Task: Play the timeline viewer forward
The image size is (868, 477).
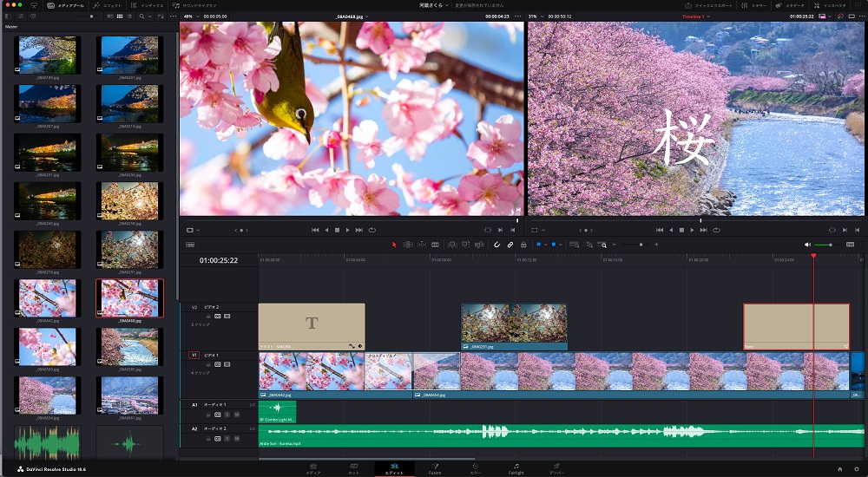Action: click(692, 230)
